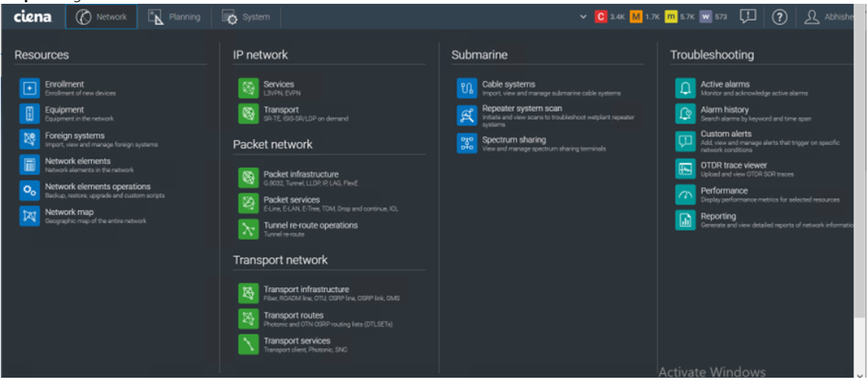Open the user profile menu

coord(829,17)
